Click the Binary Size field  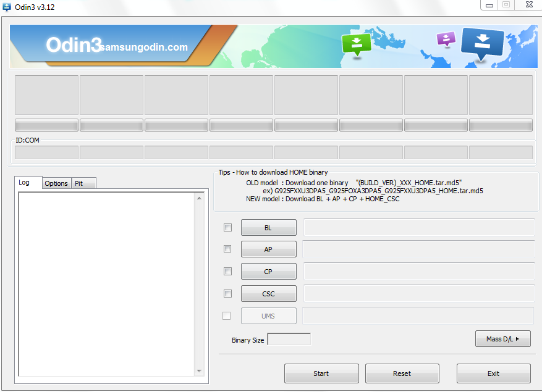pos(289,339)
